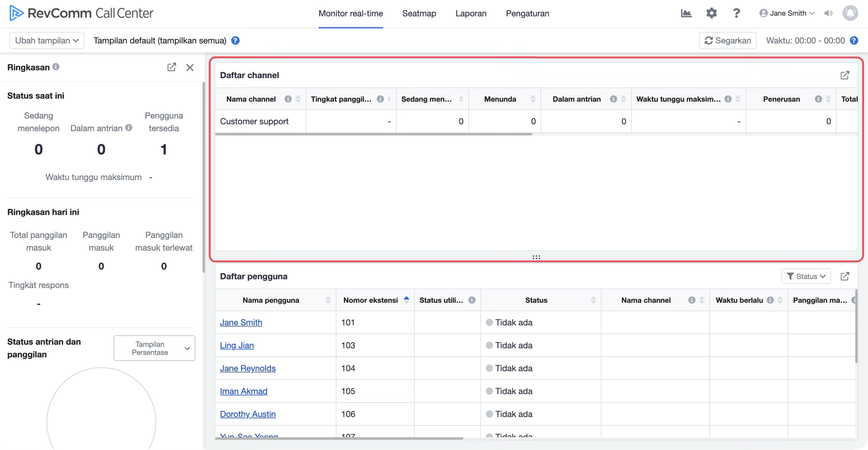Open the Status filter dropdown

(x=806, y=276)
